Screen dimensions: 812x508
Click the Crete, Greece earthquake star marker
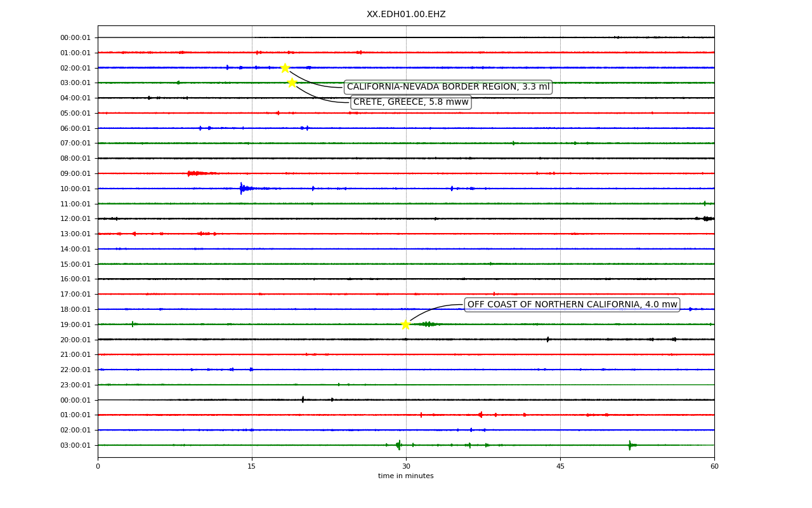click(x=292, y=83)
